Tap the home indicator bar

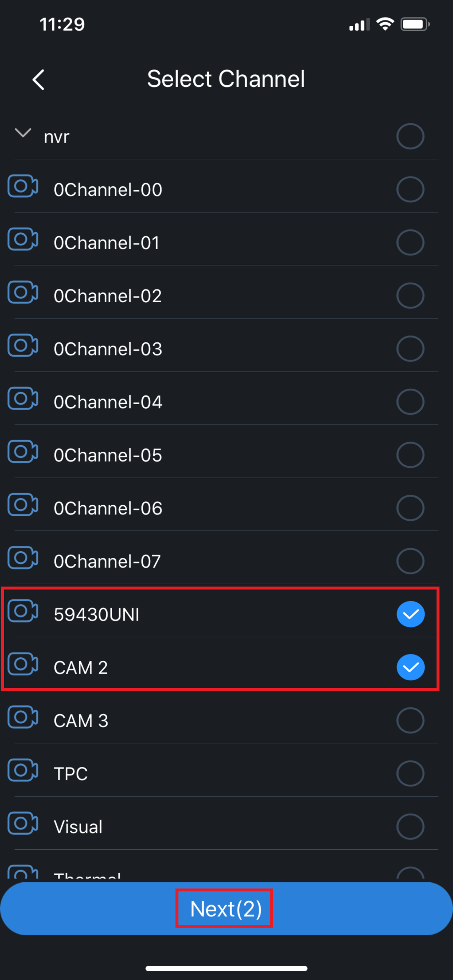pyautogui.click(x=226, y=968)
